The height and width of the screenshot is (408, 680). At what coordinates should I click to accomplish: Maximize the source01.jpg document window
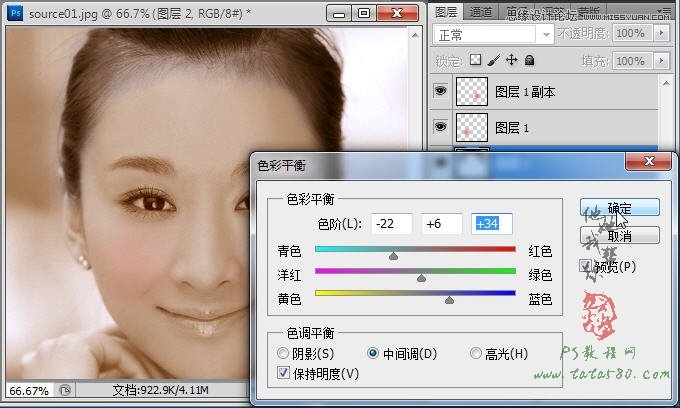[364, 13]
